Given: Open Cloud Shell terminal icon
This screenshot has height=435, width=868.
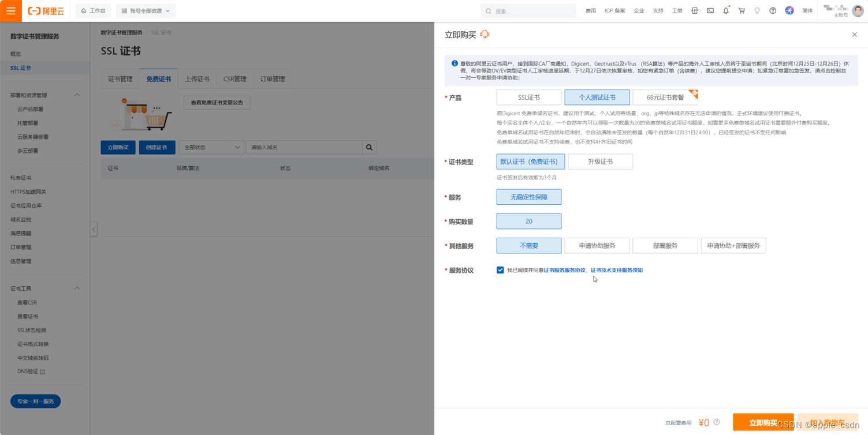Looking at the screenshot, I should [710, 11].
